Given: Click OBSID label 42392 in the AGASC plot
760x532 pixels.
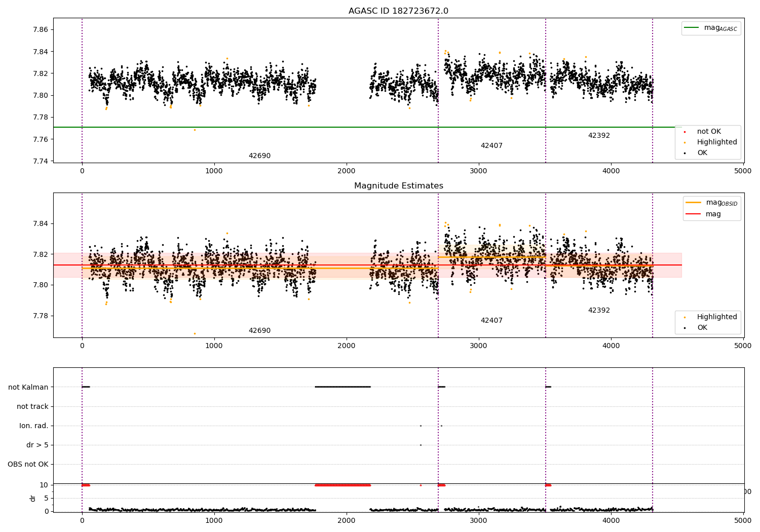Looking at the screenshot, I should pos(599,136).
